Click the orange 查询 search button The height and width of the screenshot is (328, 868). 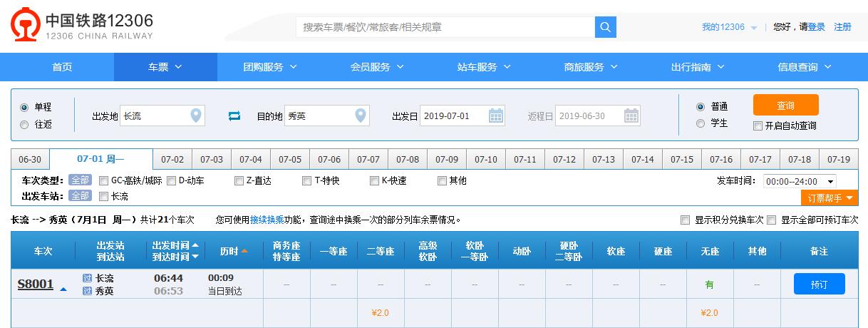[785, 106]
